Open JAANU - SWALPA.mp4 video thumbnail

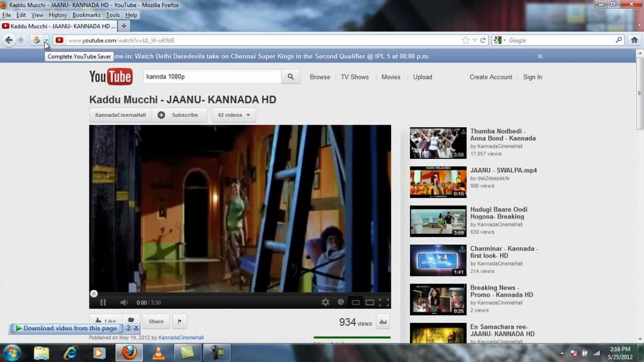[x=438, y=182]
